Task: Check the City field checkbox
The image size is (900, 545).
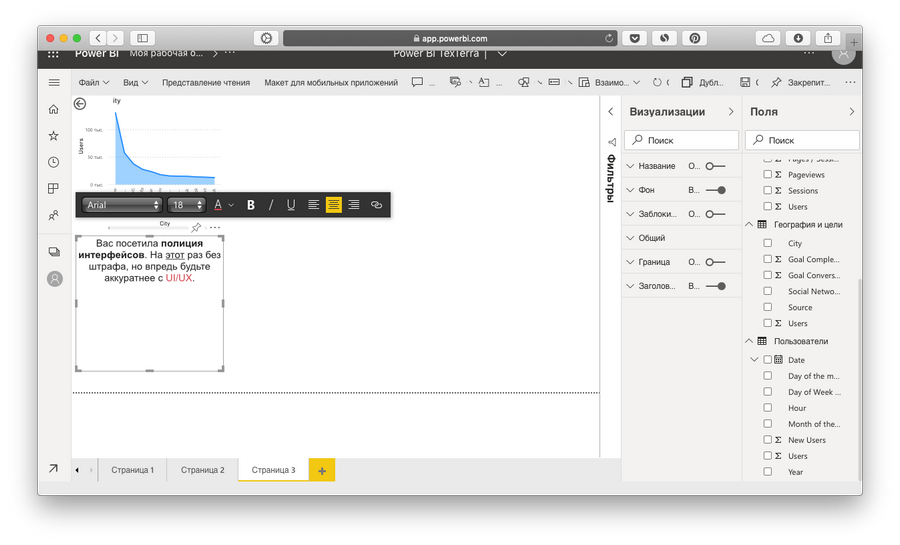Action: pos(767,243)
